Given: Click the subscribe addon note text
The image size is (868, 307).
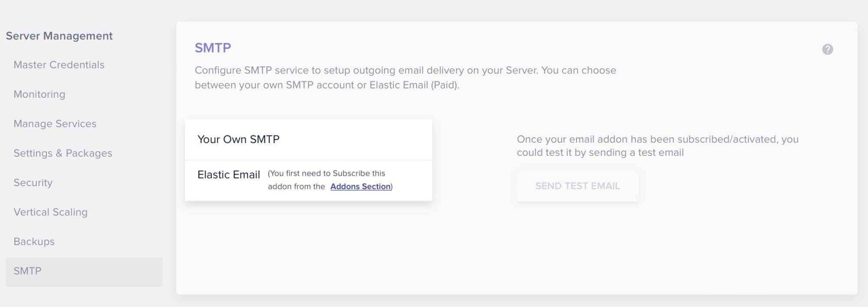Looking at the screenshot, I should pos(330,180).
